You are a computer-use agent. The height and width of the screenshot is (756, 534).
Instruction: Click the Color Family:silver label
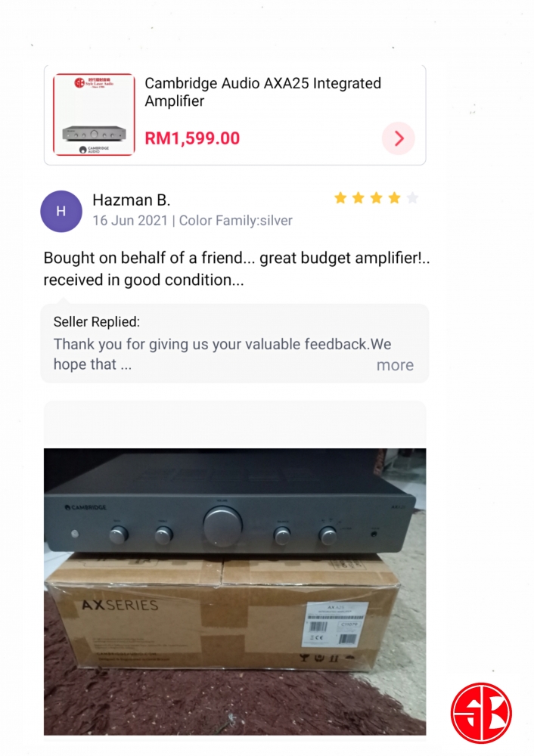coord(236,220)
